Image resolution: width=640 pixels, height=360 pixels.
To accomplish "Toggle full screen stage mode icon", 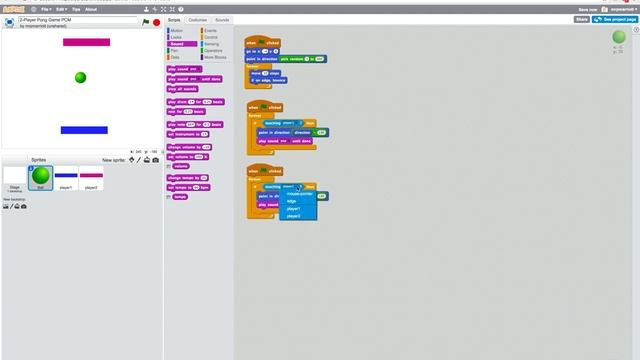I will (9, 22).
